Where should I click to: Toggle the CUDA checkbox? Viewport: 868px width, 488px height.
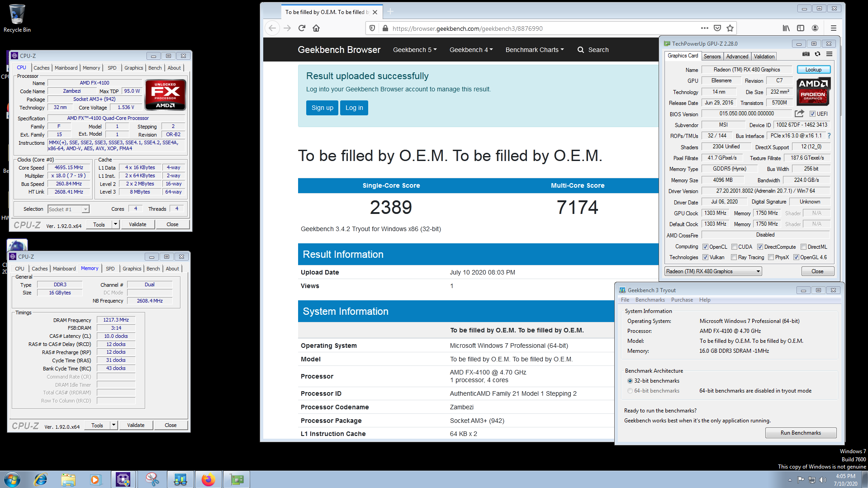pos(734,247)
